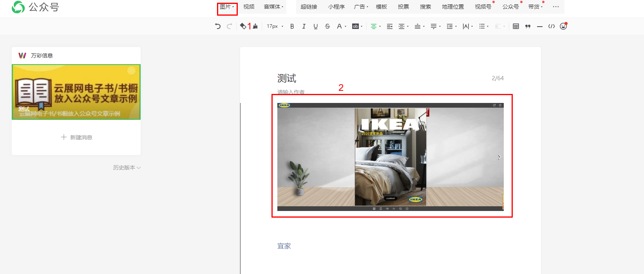Toggle underline formatting

pos(315,26)
